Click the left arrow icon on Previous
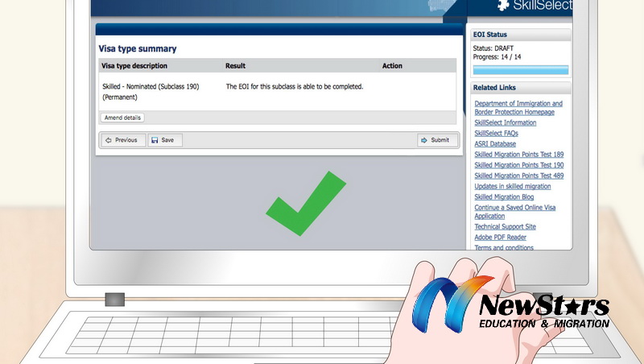 pos(109,140)
